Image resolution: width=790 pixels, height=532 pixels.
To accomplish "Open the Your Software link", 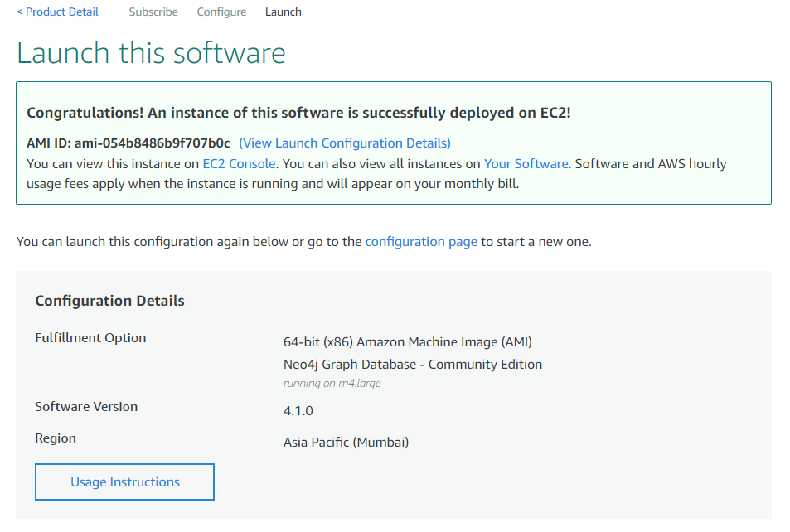I will tap(526, 164).
